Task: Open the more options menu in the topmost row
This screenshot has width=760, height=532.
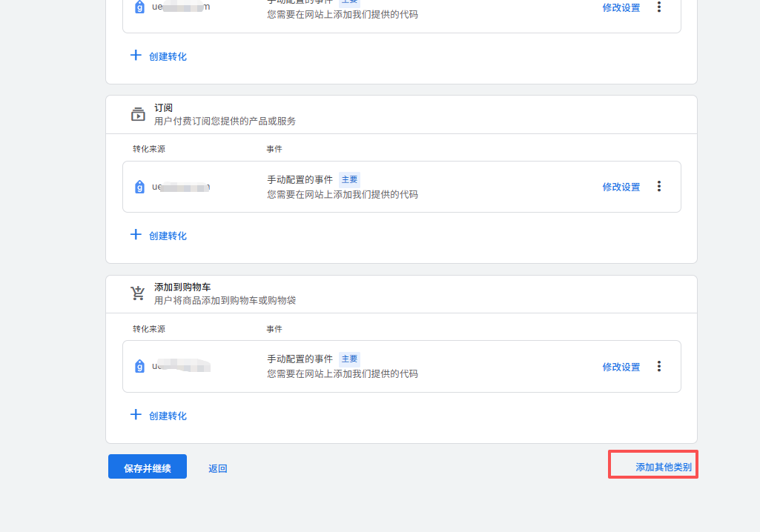Action: click(658, 7)
